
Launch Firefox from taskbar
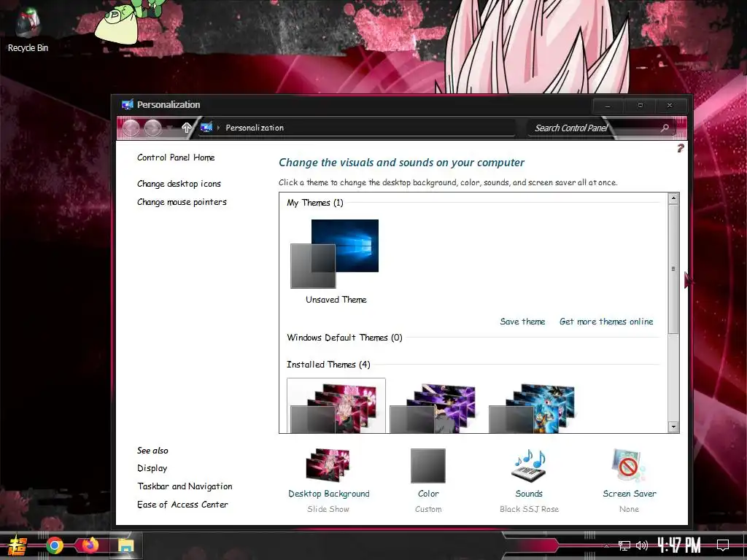coord(90,545)
